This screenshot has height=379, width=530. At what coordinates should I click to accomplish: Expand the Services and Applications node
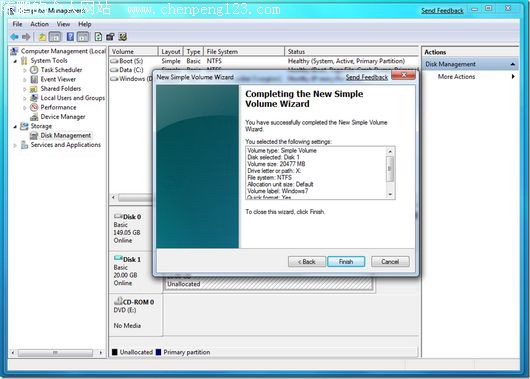click(15, 145)
